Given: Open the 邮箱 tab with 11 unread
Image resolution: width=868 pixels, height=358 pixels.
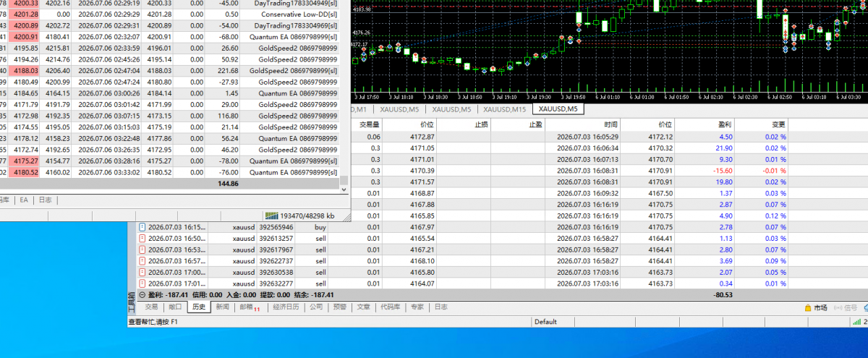Looking at the screenshot, I should pos(249,307).
